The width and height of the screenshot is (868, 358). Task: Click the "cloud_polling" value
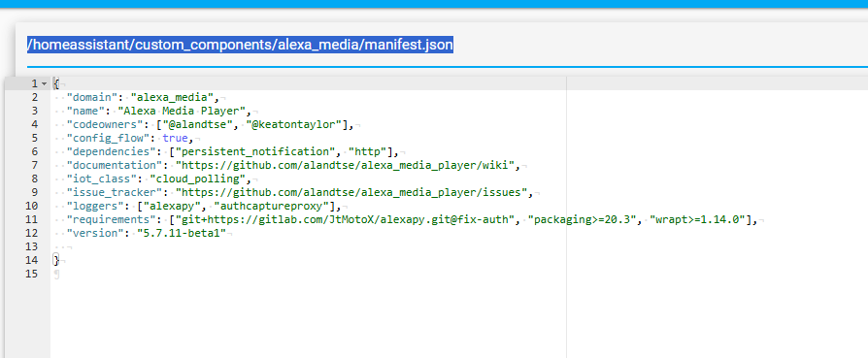[198, 179]
